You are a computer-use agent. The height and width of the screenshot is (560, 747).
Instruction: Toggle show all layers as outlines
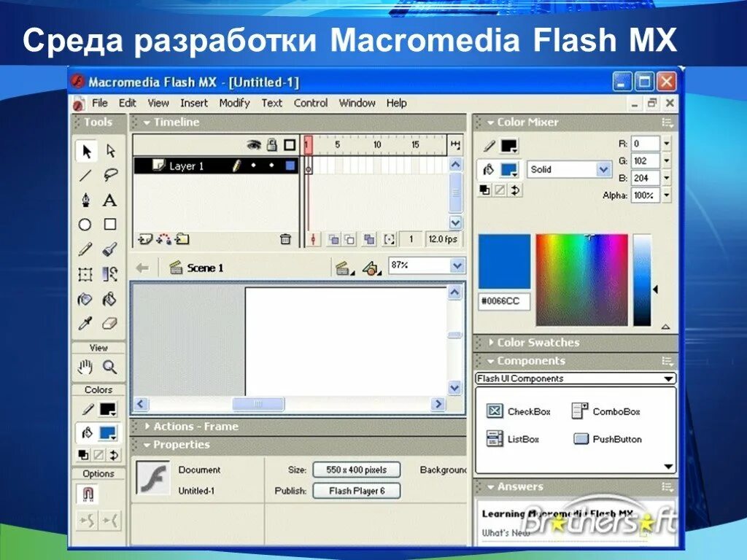coord(290,145)
